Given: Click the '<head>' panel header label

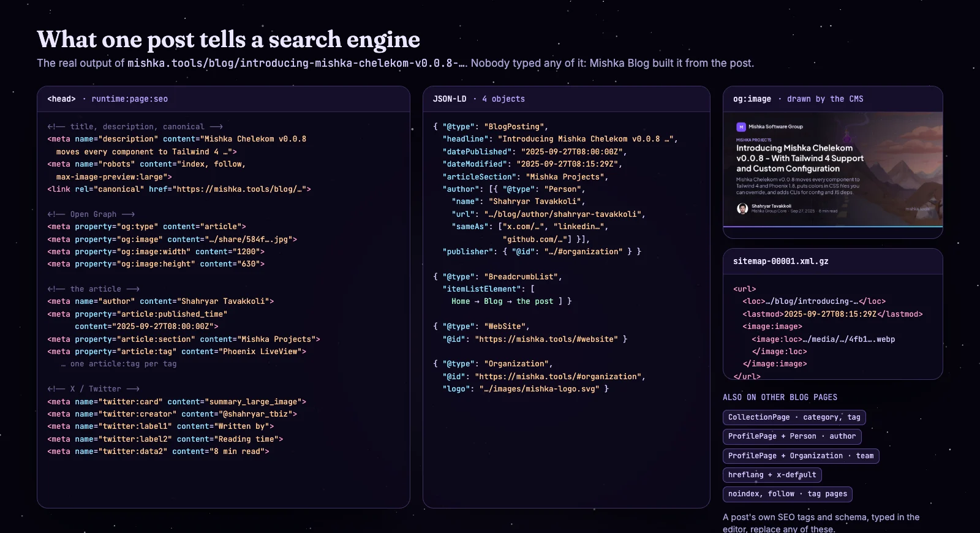Looking at the screenshot, I should click(x=61, y=99).
